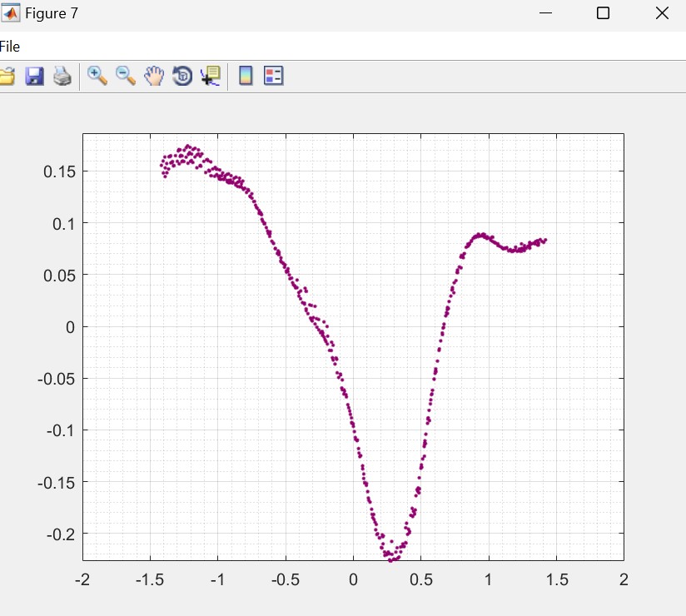Image resolution: width=686 pixels, height=616 pixels.
Task: Toggle the Pan hand tool
Action: pos(154,76)
